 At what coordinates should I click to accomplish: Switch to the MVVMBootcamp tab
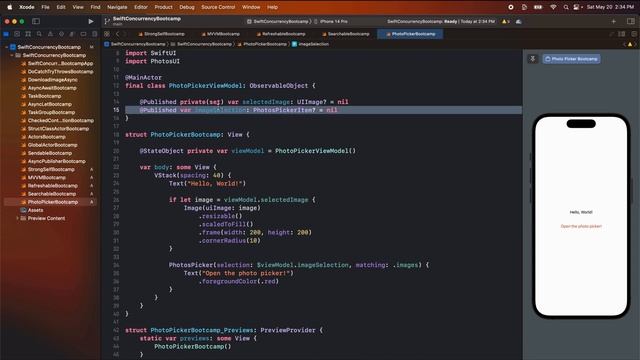pos(221,34)
